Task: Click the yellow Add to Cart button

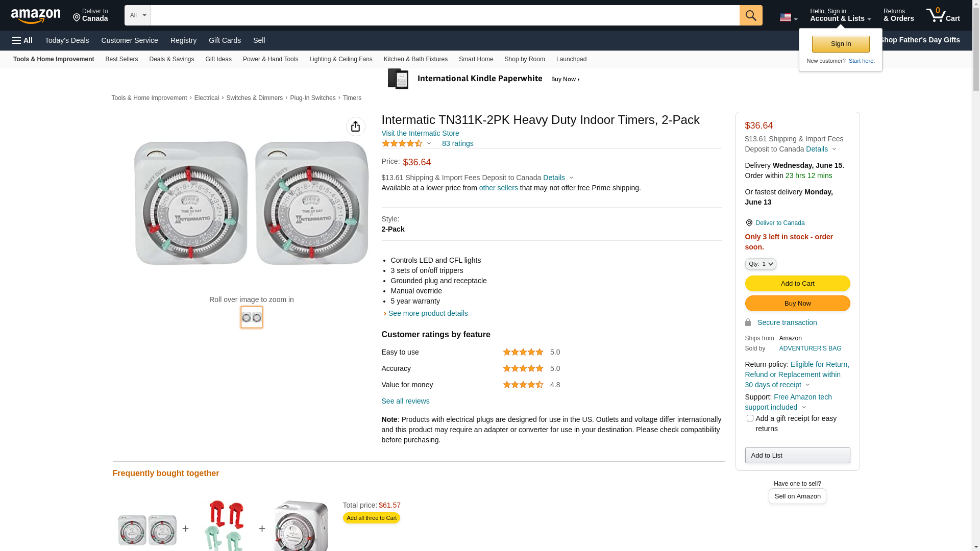Action: (x=797, y=284)
